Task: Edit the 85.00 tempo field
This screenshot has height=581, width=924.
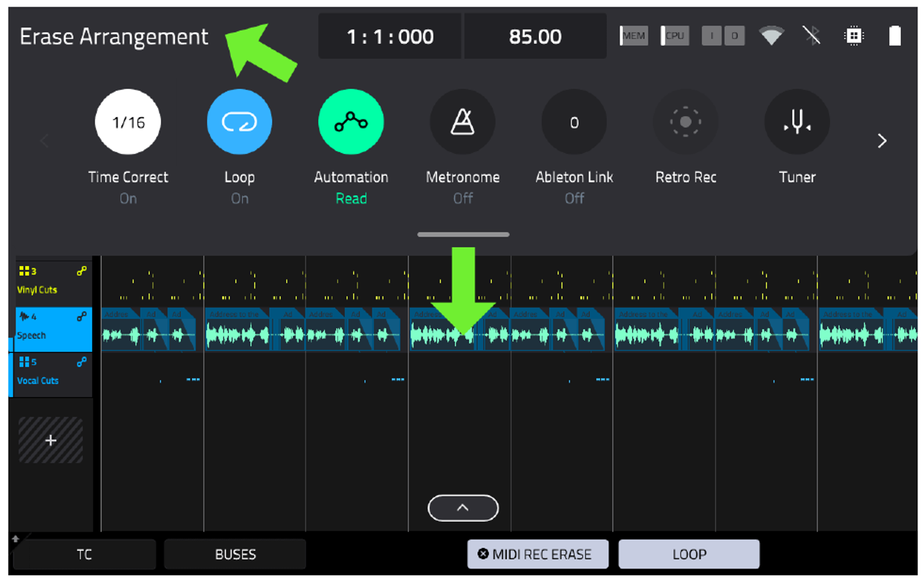Action: click(x=535, y=36)
